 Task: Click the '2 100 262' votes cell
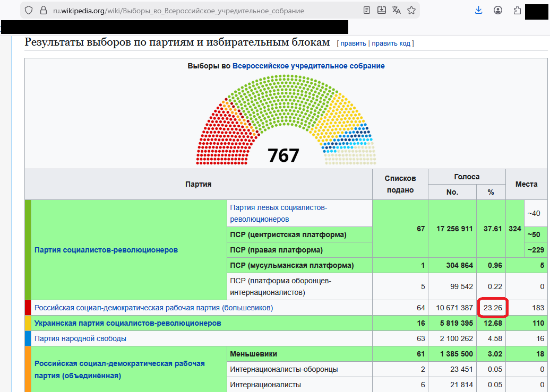coord(452,339)
